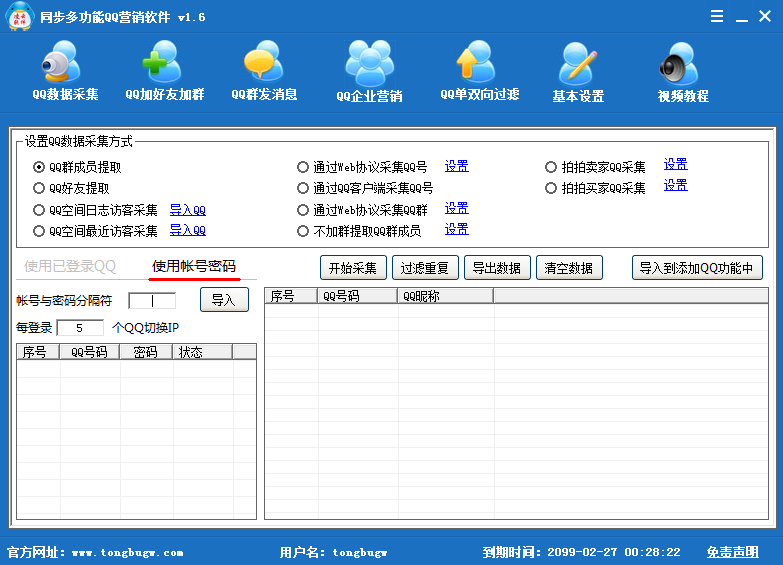Open 基本设置 pencil icon
783x565 pixels.
578,66
